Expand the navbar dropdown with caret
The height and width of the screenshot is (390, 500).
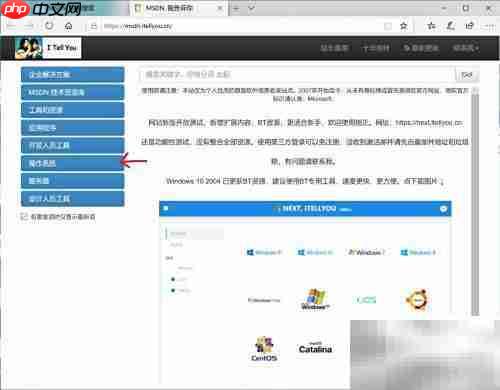pos(466,48)
